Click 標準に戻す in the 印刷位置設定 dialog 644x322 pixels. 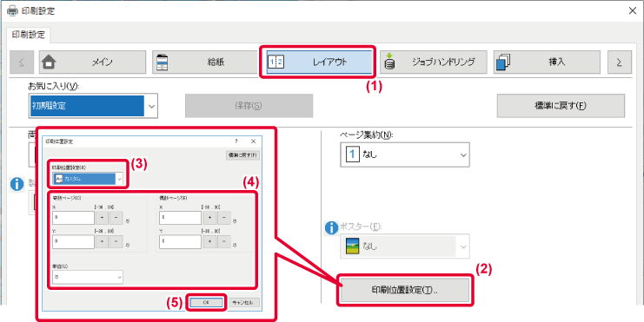tap(242, 155)
